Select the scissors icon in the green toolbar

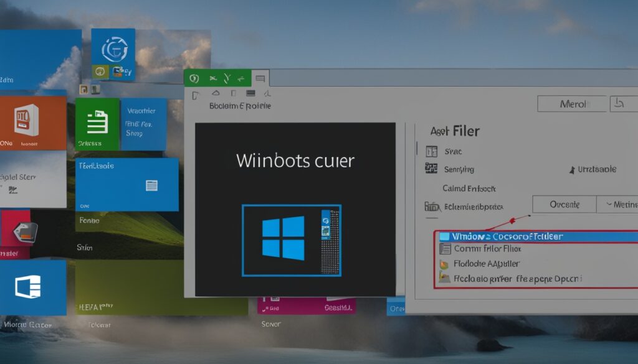tap(212, 77)
